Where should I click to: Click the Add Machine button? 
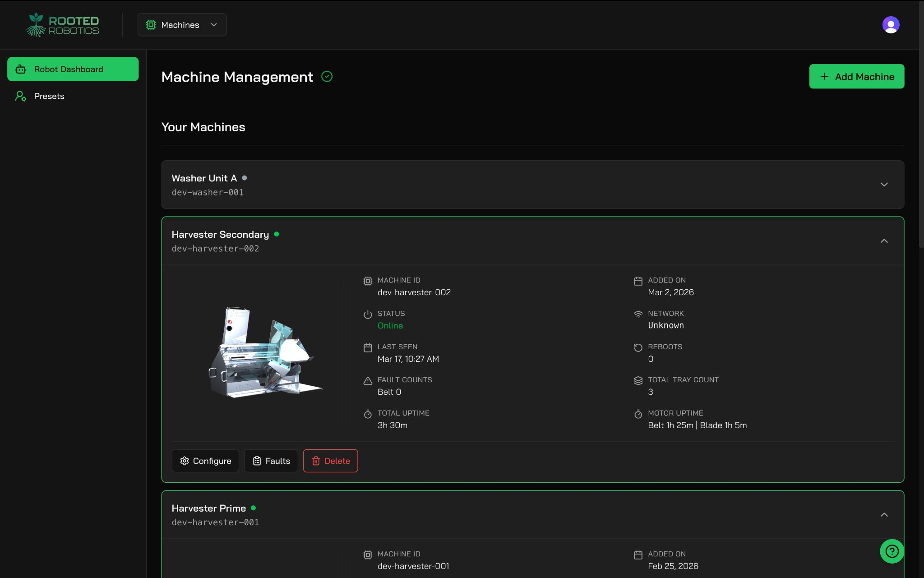pos(856,76)
